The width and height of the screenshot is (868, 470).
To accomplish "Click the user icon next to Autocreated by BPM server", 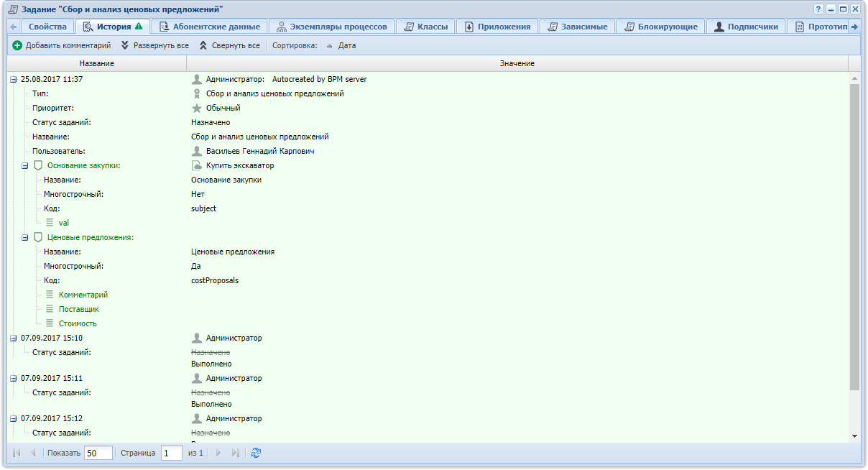I will pyautogui.click(x=197, y=79).
